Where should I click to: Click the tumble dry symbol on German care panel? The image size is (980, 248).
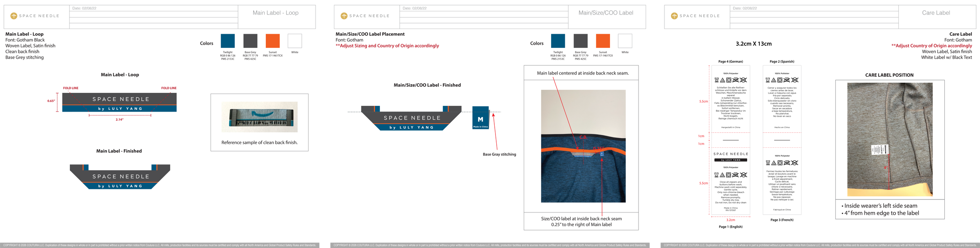(729, 80)
